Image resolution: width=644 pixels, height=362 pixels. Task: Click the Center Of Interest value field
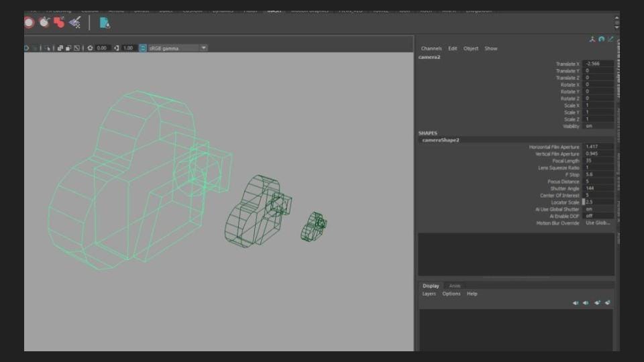pyautogui.click(x=598, y=195)
